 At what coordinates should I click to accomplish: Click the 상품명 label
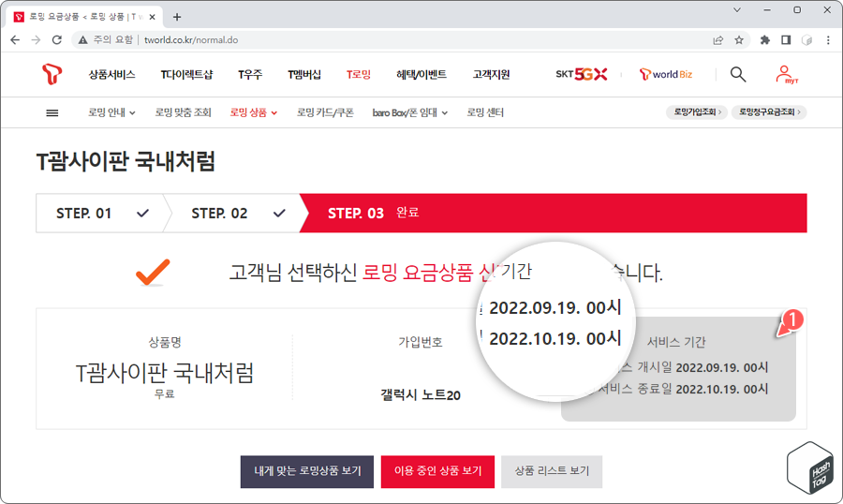pyautogui.click(x=165, y=342)
